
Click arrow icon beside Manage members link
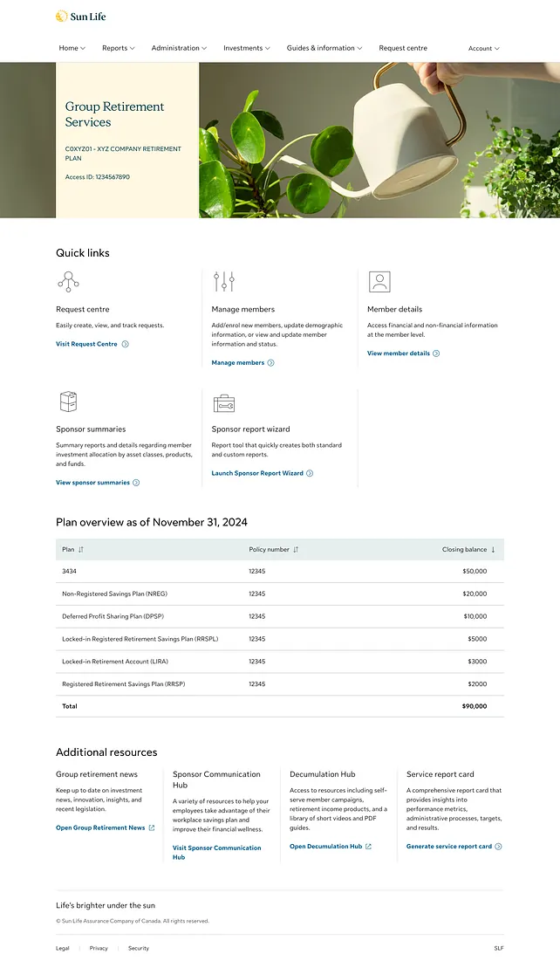(x=270, y=363)
